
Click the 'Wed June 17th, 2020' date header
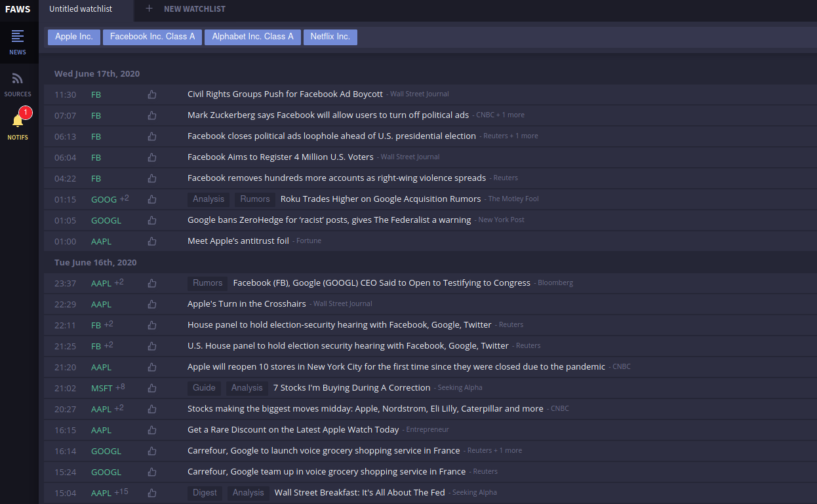click(97, 73)
